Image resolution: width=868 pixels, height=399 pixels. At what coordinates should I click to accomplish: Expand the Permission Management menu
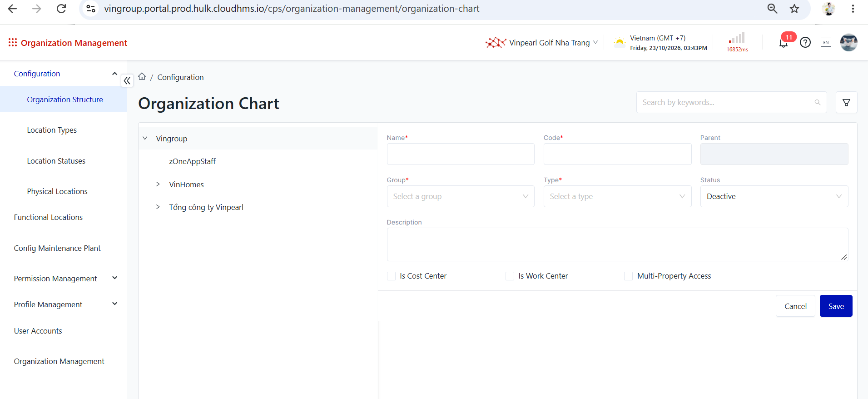click(x=114, y=278)
